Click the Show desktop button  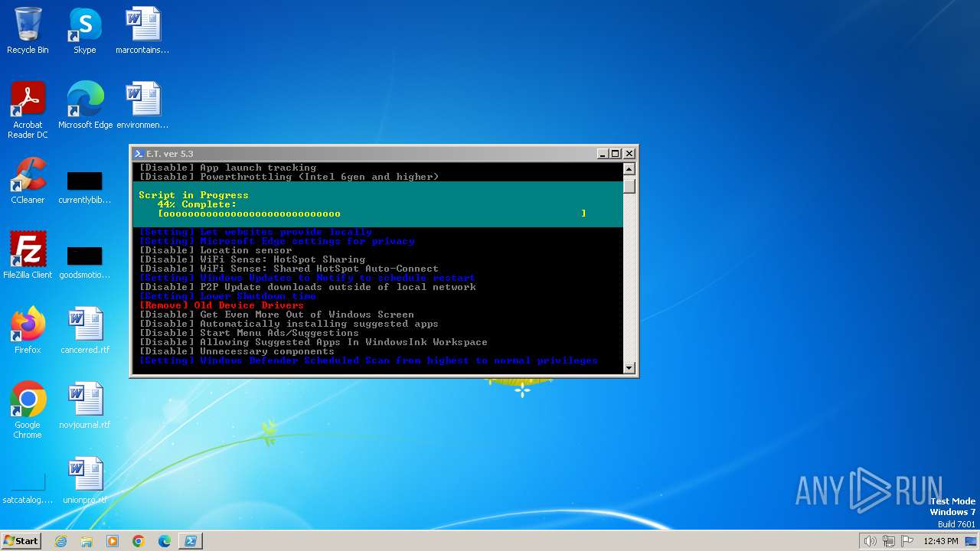pos(972,541)
